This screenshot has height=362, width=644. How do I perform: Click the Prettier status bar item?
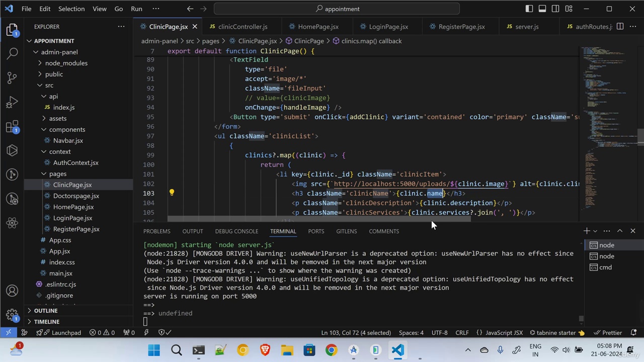[x=607, y=332]
